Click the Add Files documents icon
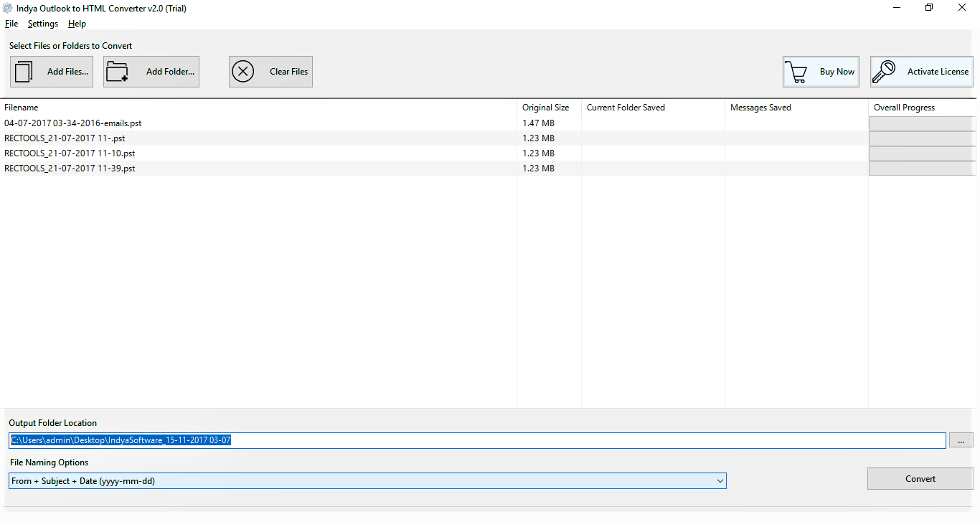Viewport: 980px width, 522px height. [24, 72]
